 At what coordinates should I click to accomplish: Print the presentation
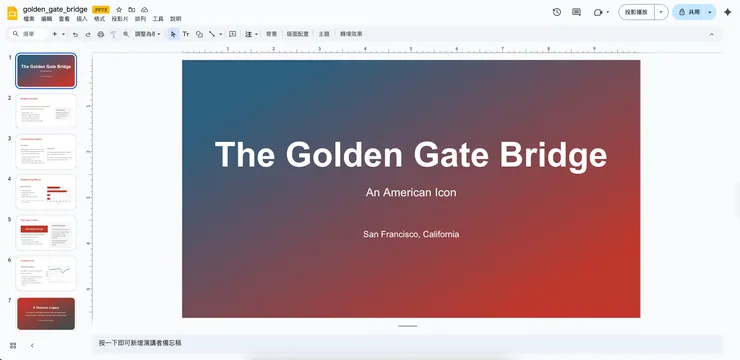coord(101,34)
